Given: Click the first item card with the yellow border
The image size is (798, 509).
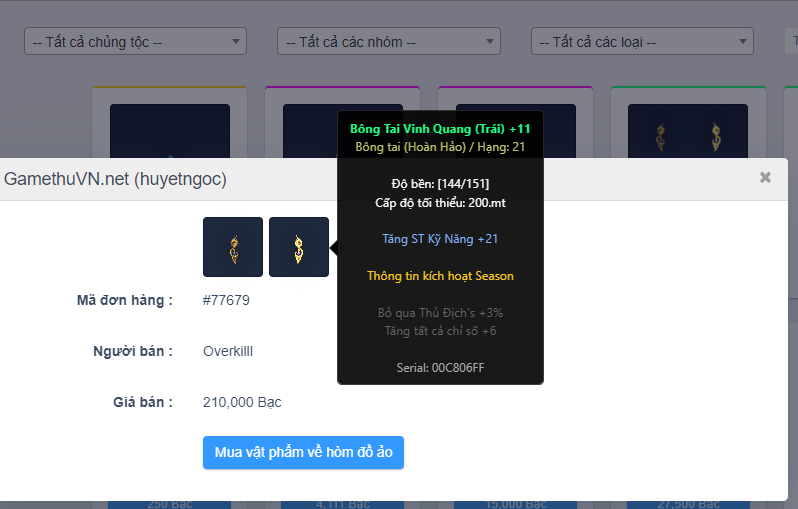Looking at the screenshot, I should [x=169, y=125].
